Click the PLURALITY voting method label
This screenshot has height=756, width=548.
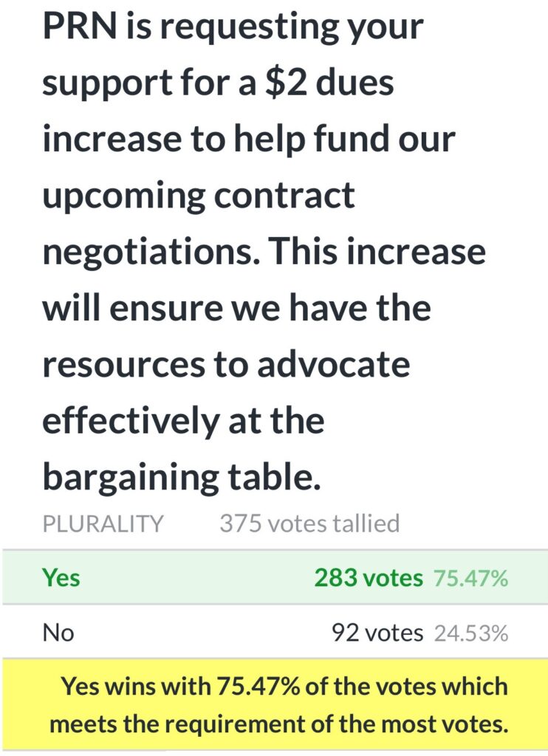[103, 523]
